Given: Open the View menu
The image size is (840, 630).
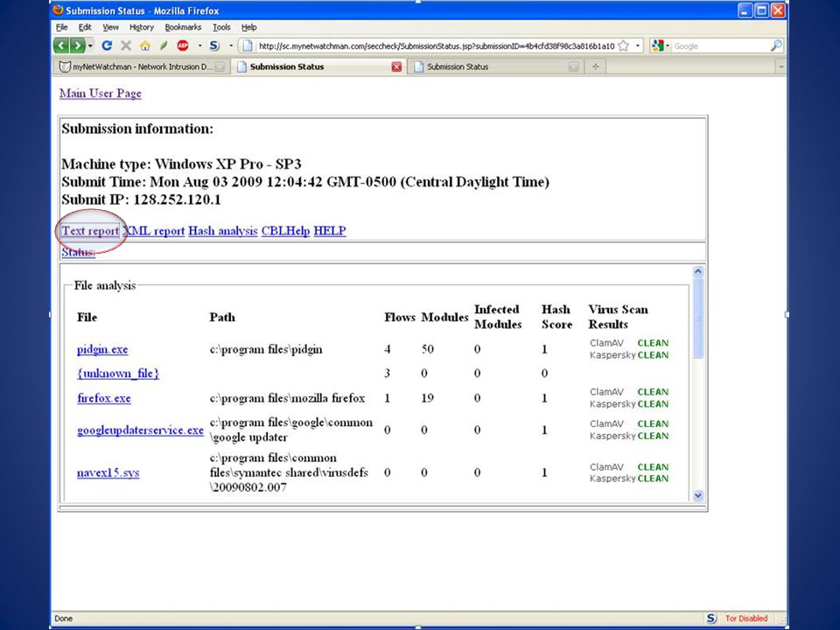Looking at the screenshot, I should (x=110, y=27).
